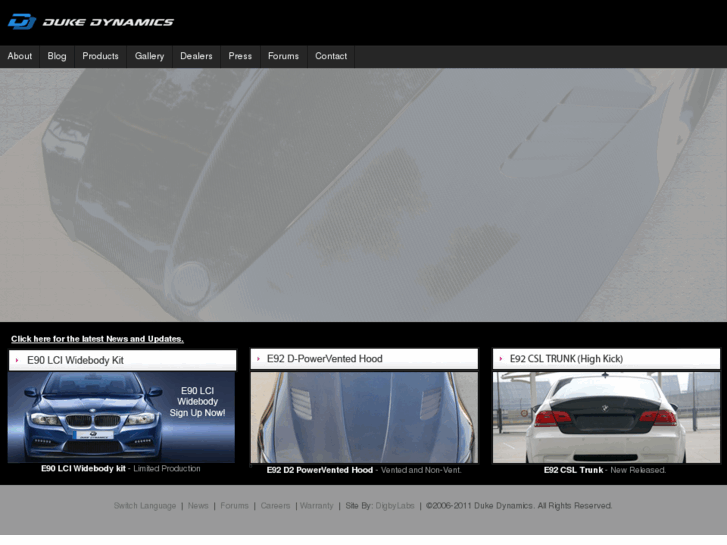Visit the DigbyLabs site link
Viewport: 727px width, 545px height.
point(395,506)
